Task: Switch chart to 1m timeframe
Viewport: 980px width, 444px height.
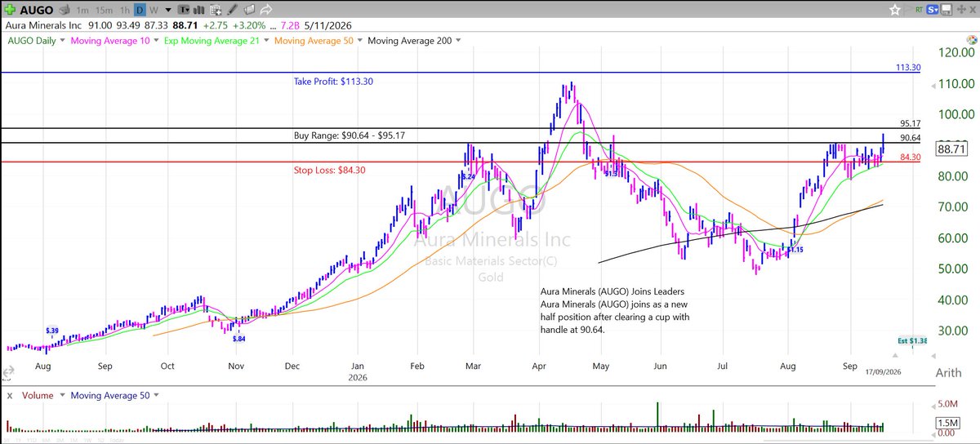Action: [x=82, y=11]
